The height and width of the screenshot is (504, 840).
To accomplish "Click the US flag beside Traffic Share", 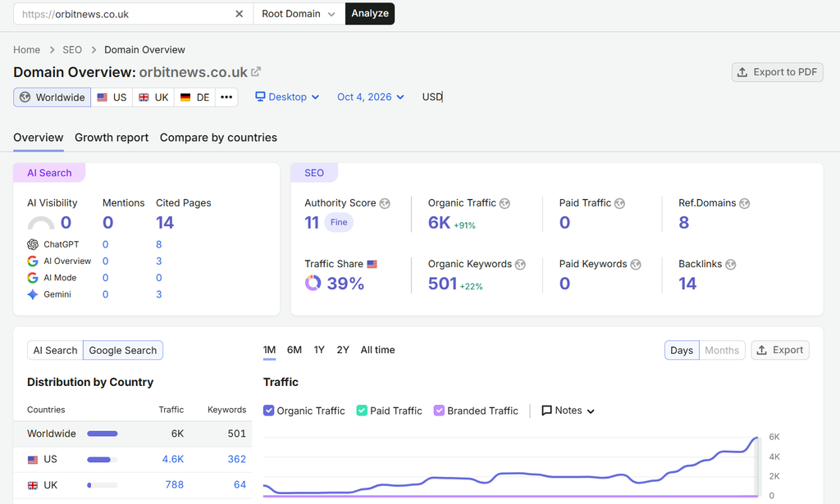I will point(372,264).
